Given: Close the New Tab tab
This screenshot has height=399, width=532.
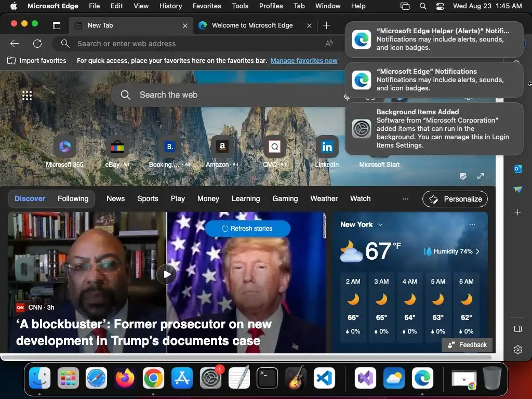Looking at the screenshot, I should pos(185,26).
